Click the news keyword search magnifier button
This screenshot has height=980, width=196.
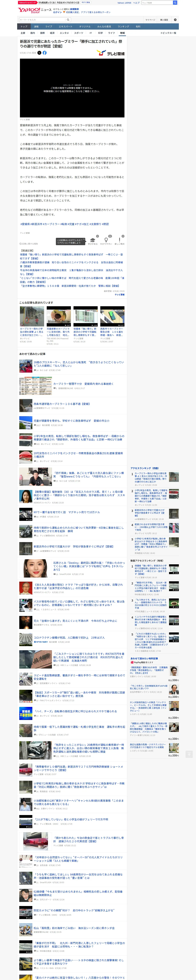[68, 20]
